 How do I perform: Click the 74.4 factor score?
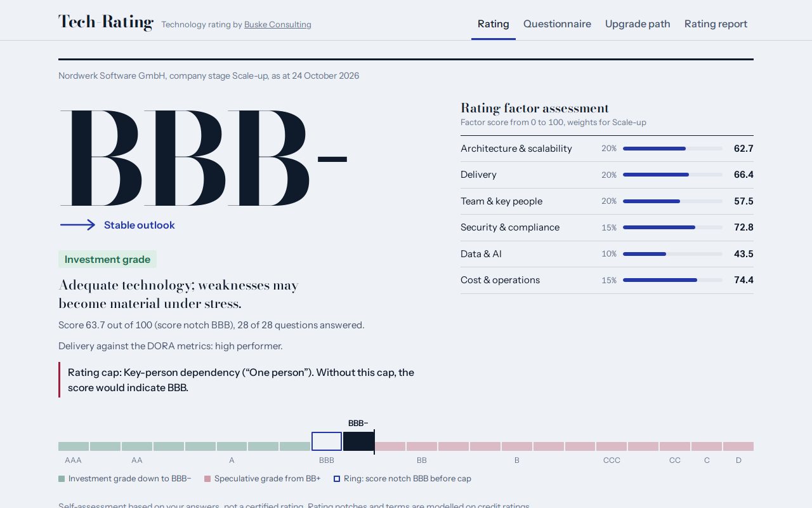coord(743,280)
